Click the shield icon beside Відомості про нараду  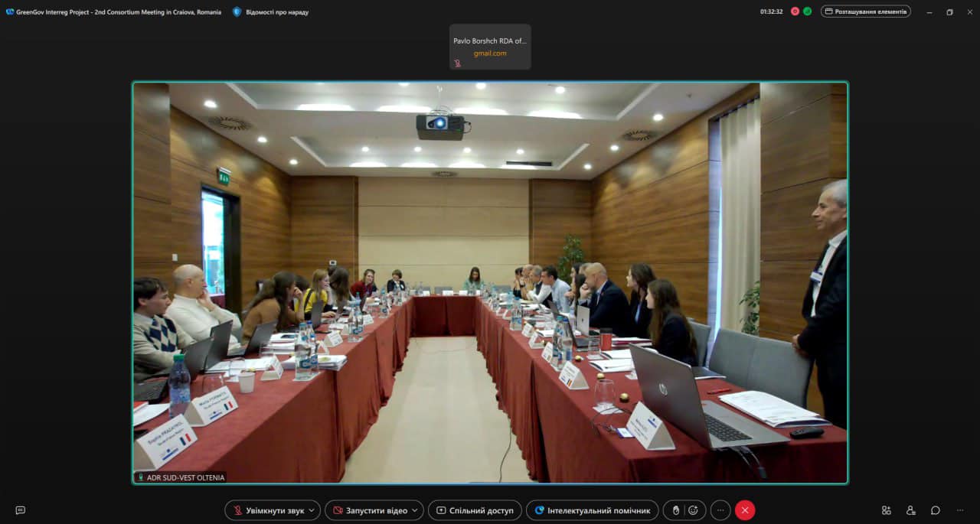(237, 11)
